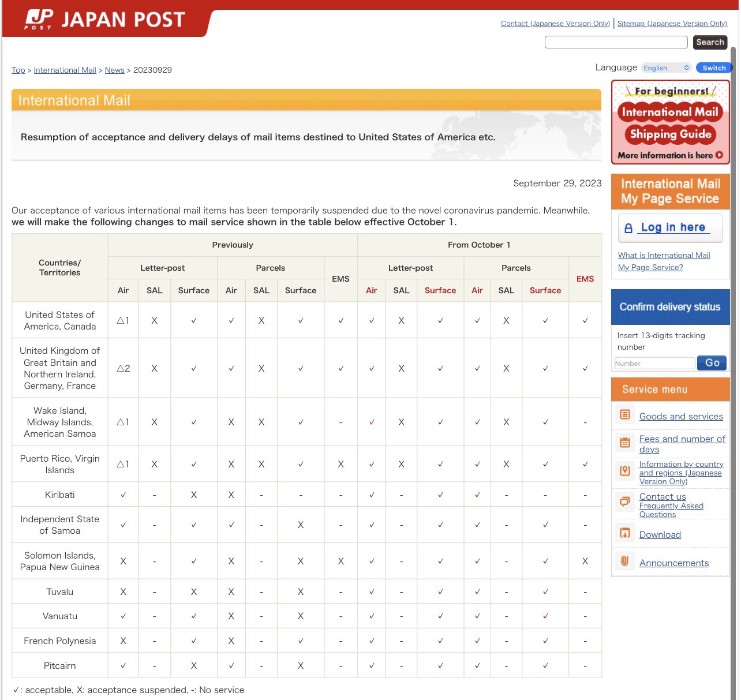Click the arrow icon after More information is here

719,155
